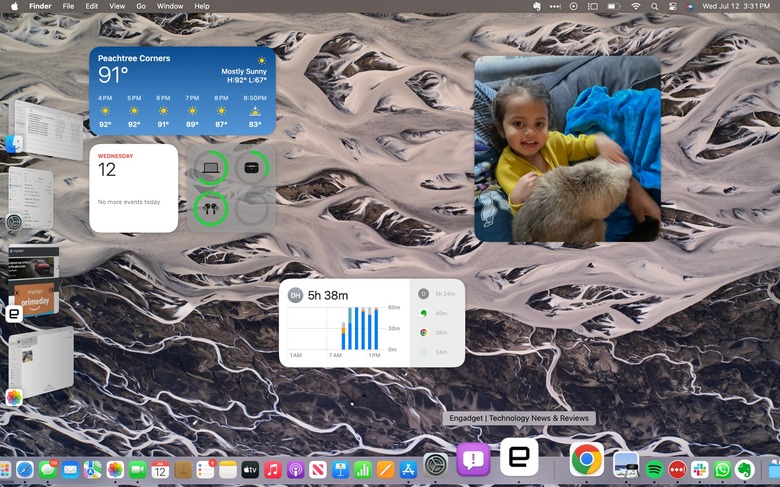Click the Now Playing menu bar icon
The image size is (780, 487).
click(x=574, y=6)
